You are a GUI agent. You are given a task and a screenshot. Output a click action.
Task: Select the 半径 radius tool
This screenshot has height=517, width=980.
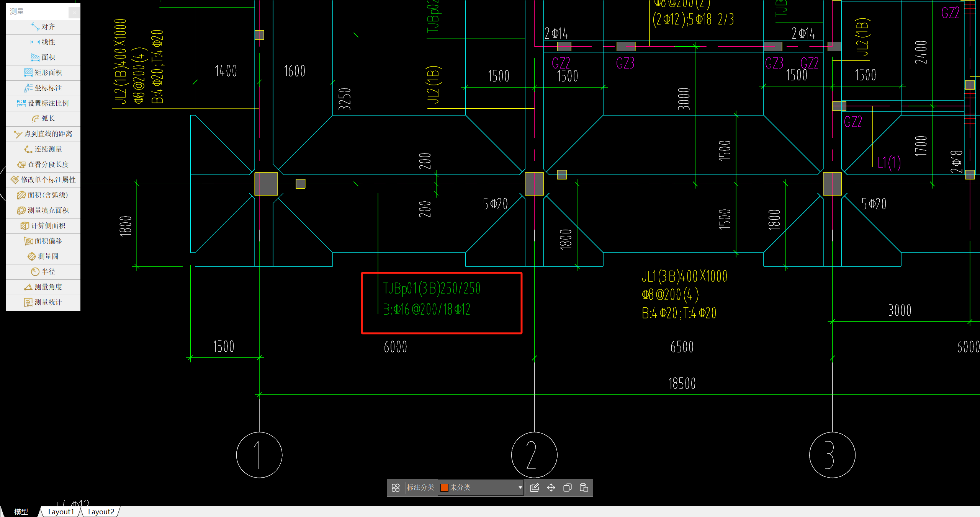pyautogui.click(x=43, y=272)
